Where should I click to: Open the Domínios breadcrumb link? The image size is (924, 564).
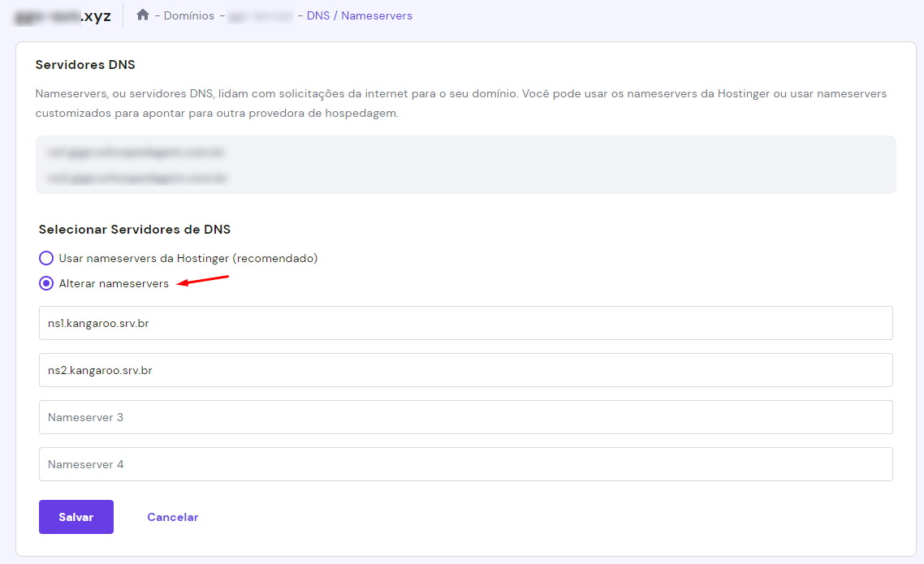pos(189,15)
